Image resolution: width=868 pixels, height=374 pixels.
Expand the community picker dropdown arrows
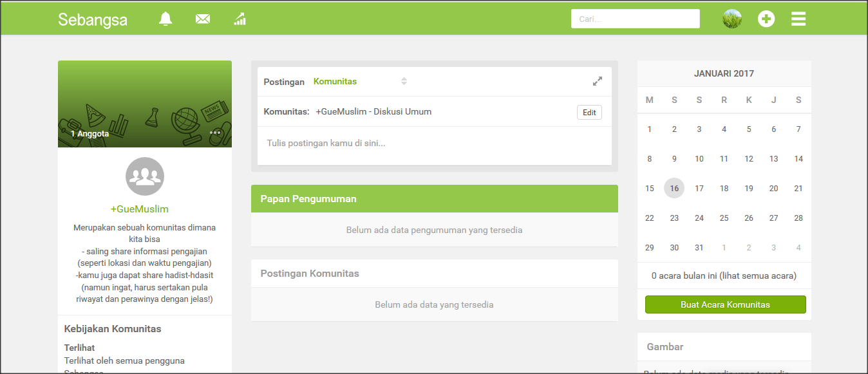tap(404, 81)
